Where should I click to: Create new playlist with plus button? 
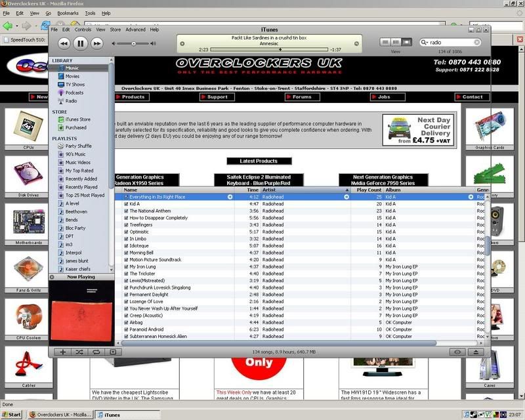62,352
